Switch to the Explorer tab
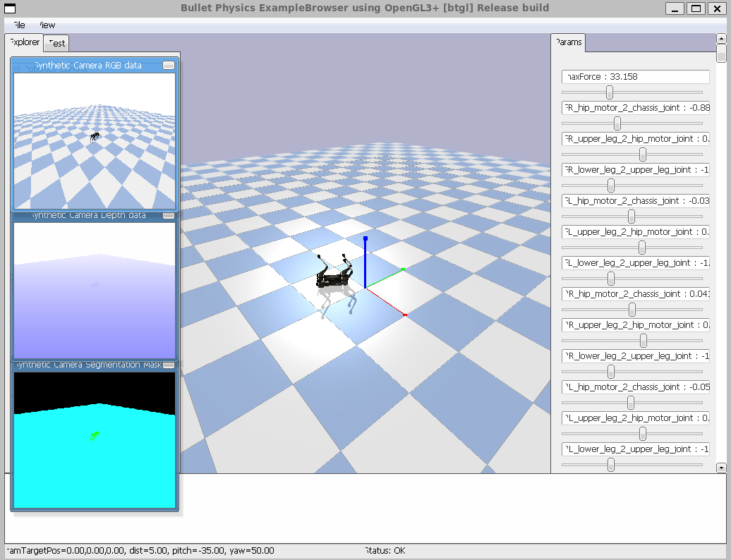The height and width of the screenshot is (560, 731). pos(24,42)
